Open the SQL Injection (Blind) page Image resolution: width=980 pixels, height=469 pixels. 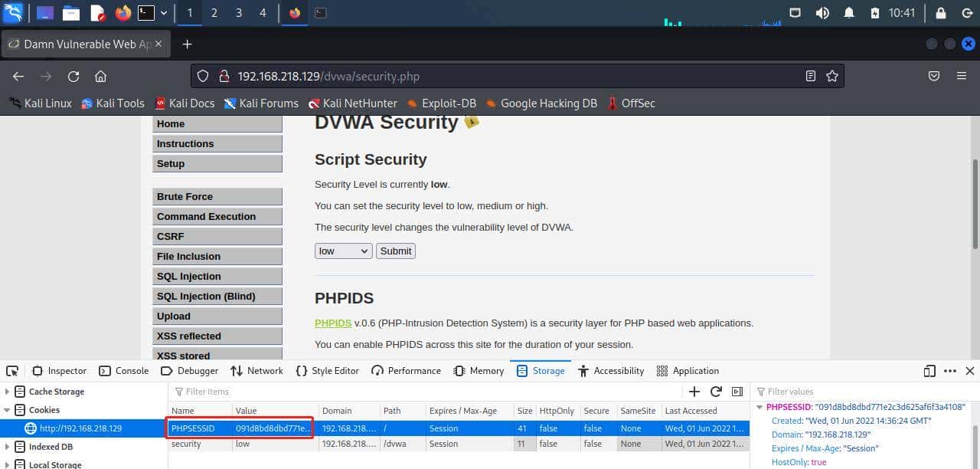217,296
